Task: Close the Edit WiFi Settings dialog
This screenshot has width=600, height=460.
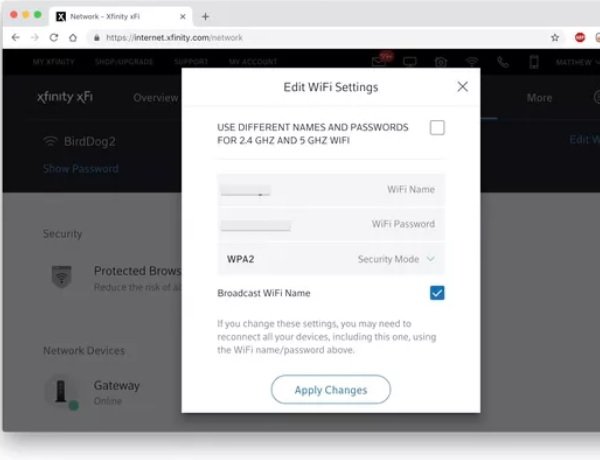Action: pos(462,86)
